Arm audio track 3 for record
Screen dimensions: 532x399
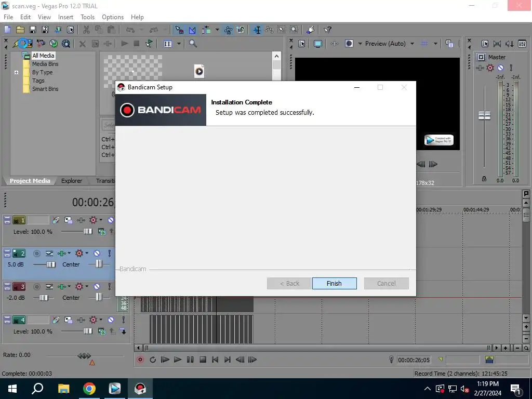[x=37, y=287]
